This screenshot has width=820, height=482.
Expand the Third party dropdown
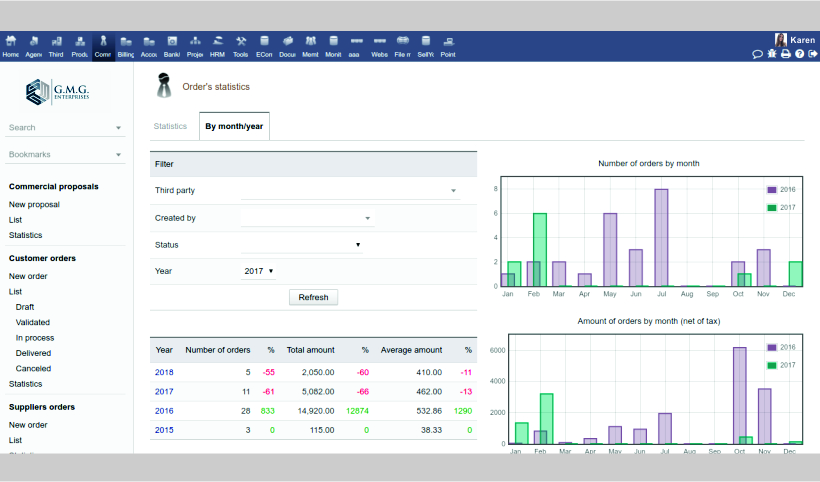pyautogui.click(x=350, y=190)
